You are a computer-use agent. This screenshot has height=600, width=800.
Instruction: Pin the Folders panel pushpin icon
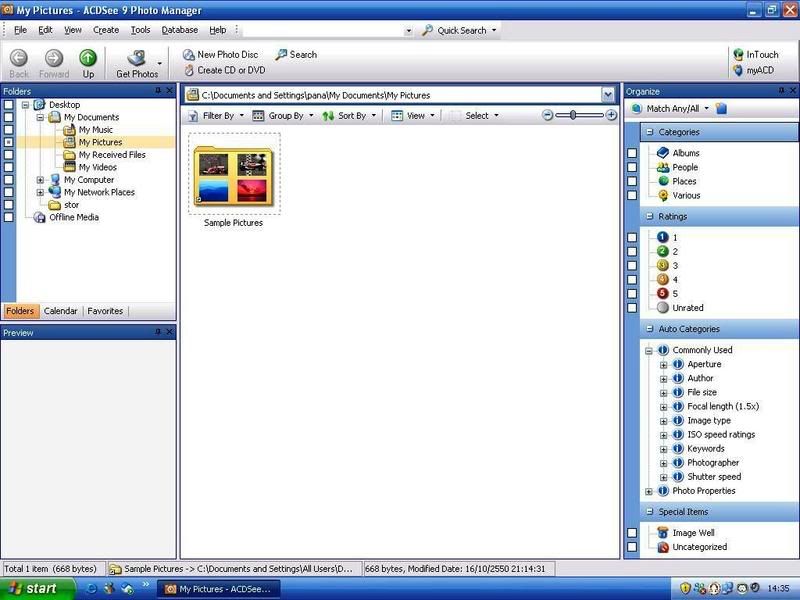[x=158, y=90]
